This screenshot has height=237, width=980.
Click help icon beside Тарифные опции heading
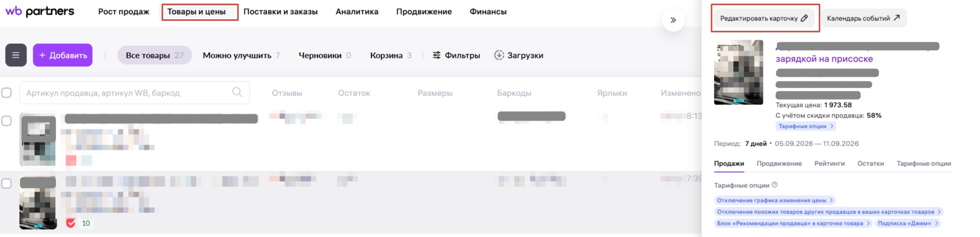click(775, 185)
